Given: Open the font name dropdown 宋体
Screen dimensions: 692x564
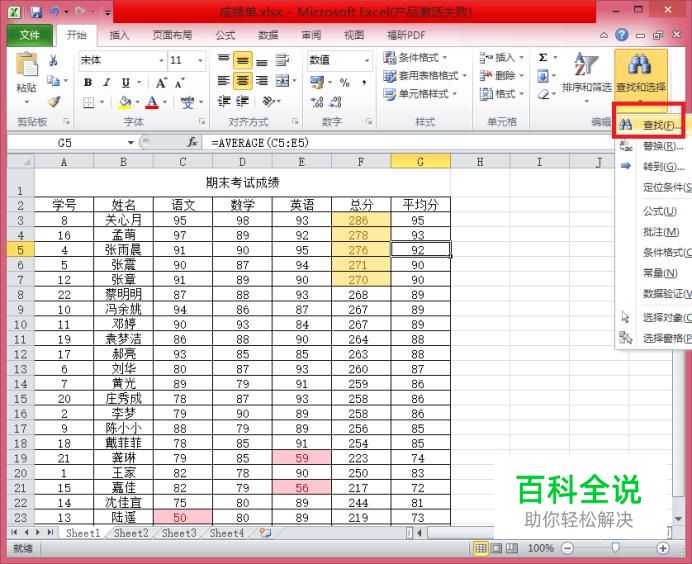Looking at the screenshot, I should click(161, 60).
